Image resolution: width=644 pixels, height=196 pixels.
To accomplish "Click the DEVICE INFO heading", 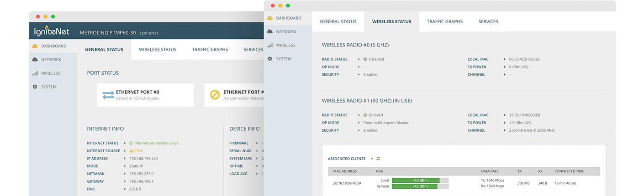I will 244,129.
